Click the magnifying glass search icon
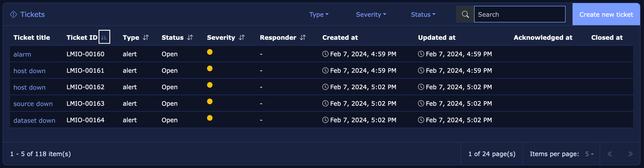The height and width of the screenshot is (168, 644). (465, 15)
